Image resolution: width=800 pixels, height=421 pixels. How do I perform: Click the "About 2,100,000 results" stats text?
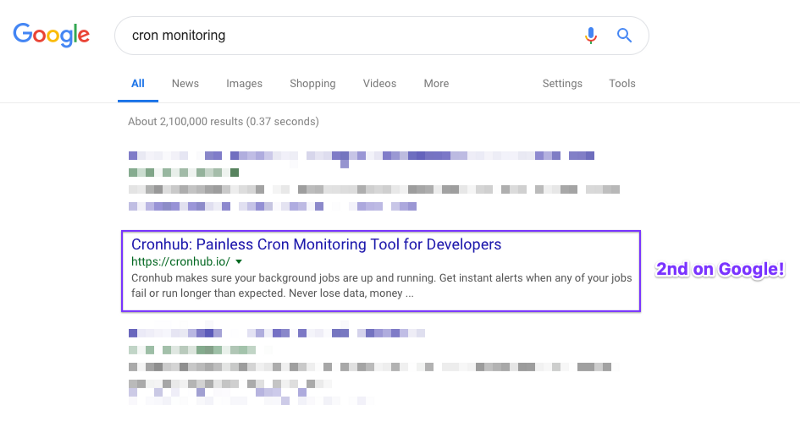coord(223,121)
